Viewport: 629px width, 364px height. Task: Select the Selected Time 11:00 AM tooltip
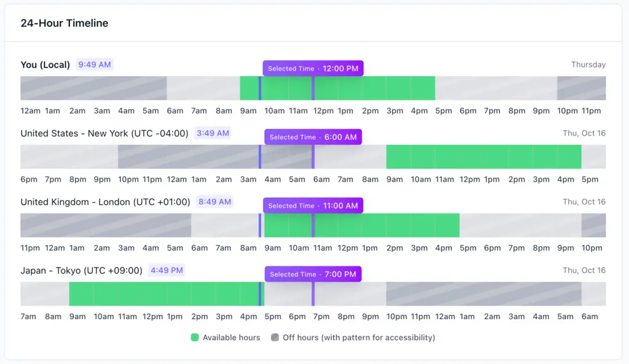tap(313, 206)
